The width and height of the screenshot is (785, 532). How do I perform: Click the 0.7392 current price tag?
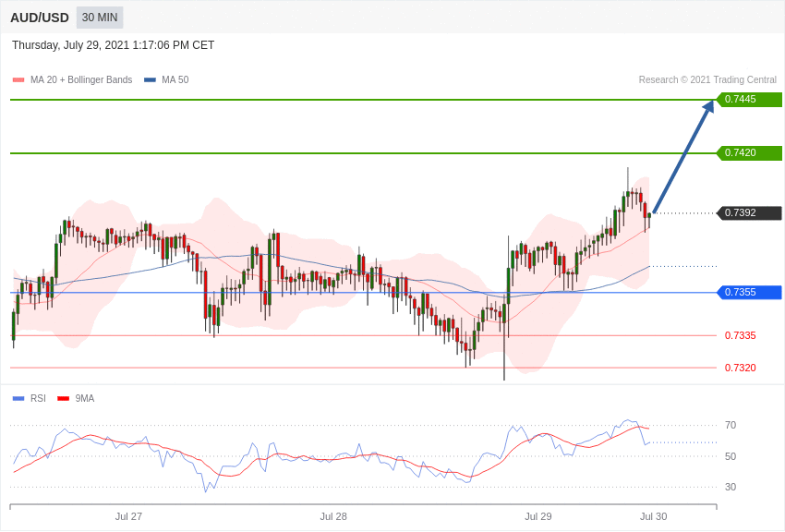(x=749, y=212)
